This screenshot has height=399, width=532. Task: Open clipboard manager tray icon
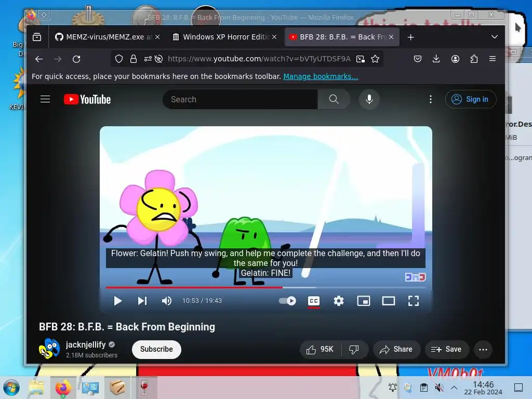point(423,387)
